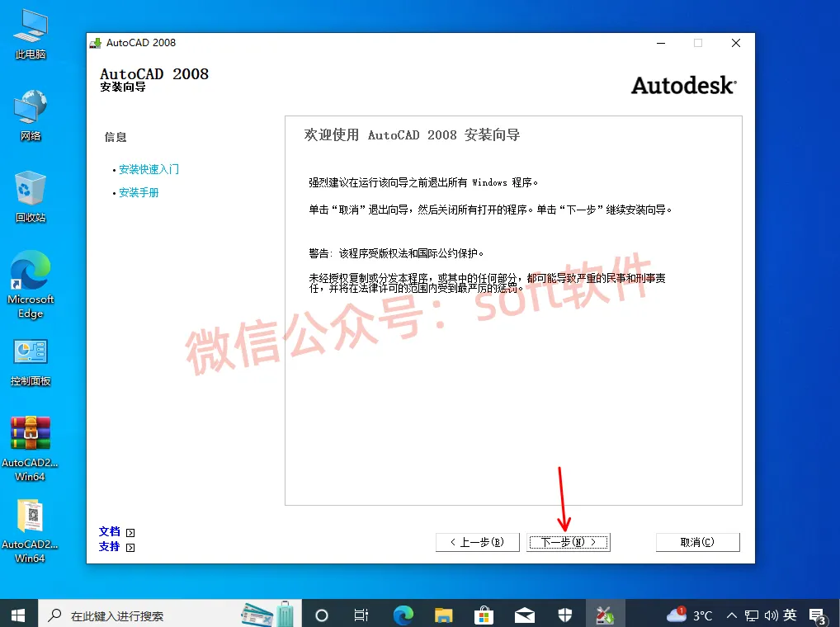This screenshot has width=840, height=627.
Task: Open the AutoCAD2... Win64 folder icon
Action: 30,530
